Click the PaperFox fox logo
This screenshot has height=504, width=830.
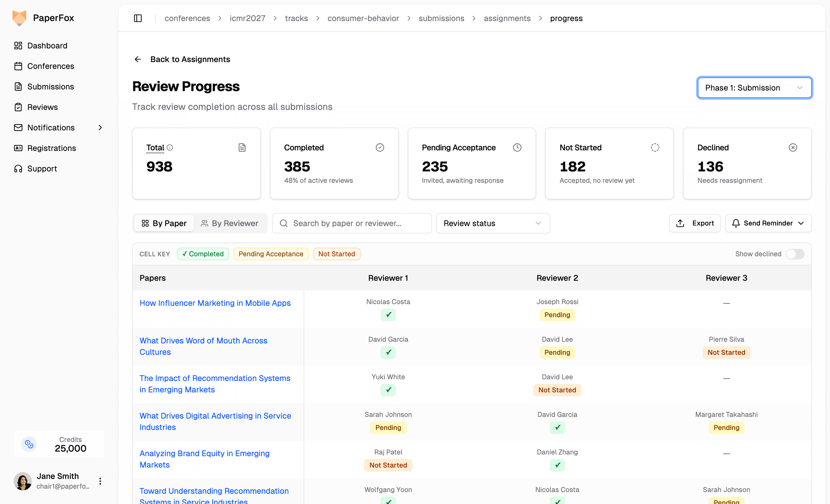19,18
